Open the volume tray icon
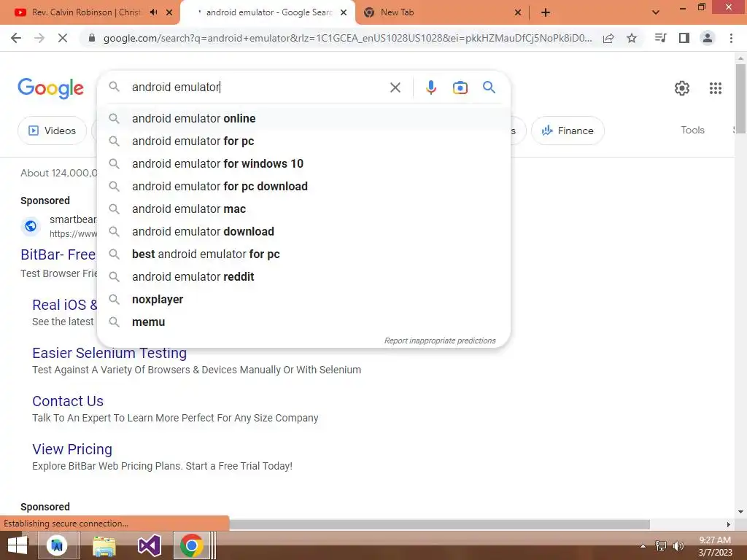 [678, 546]
